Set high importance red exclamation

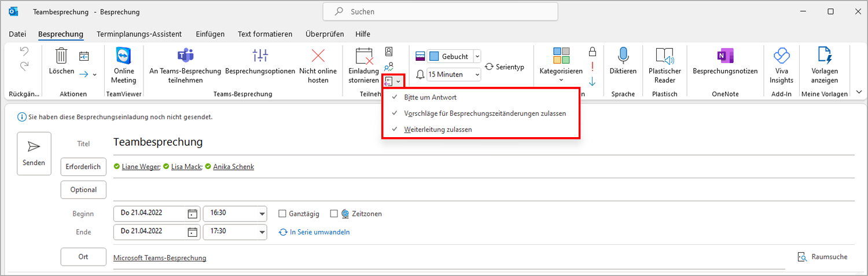(x=592, y=67)
